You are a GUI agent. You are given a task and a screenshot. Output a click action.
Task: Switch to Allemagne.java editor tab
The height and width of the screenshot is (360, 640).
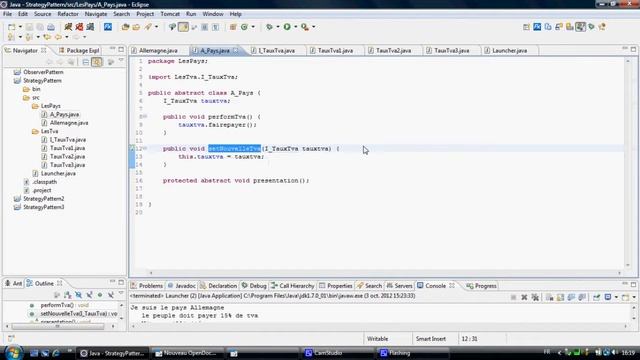[x=158, y=51]
